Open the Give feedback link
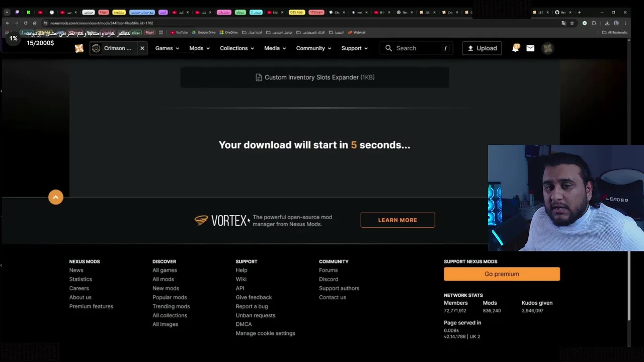The height and width of the screenshot is (362, 644). (254, 298)
